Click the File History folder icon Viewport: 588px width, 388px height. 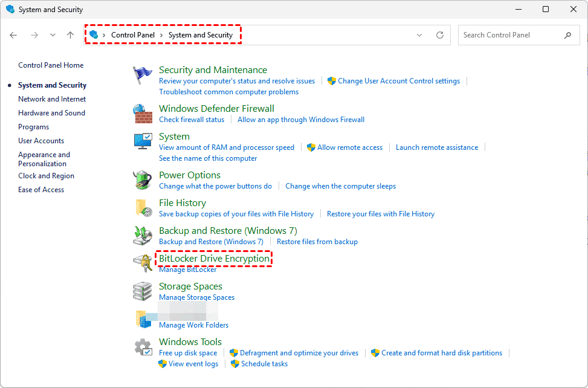(x=142, y=208)
